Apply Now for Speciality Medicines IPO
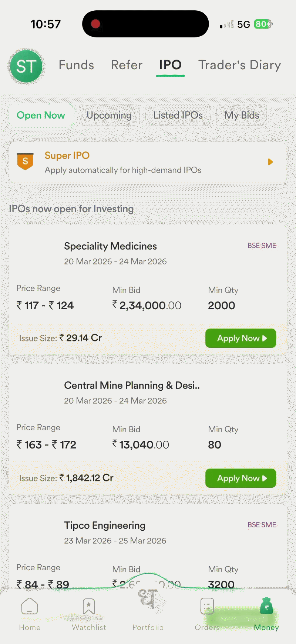Viewport: 296px width, 644px height. (x=240, y=338)
